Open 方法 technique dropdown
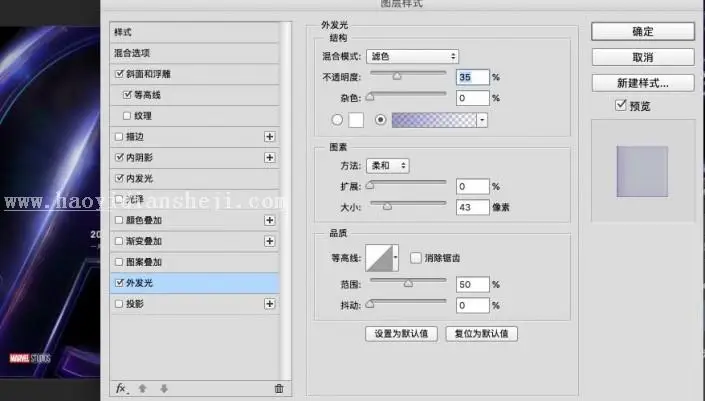The height and width of the screenshot is (401, 705). click(x=388, y=166)
